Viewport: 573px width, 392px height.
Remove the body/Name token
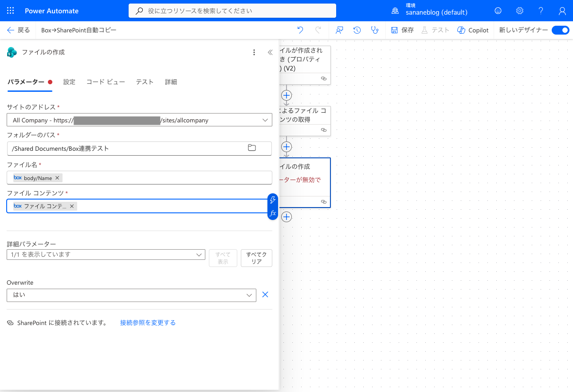point(57,178)
